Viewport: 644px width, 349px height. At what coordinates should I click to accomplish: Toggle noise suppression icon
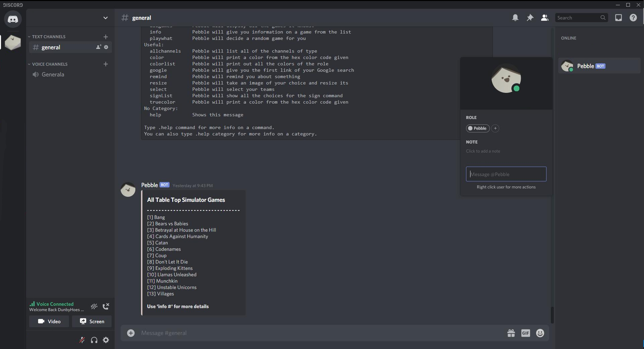click(94, 306)
